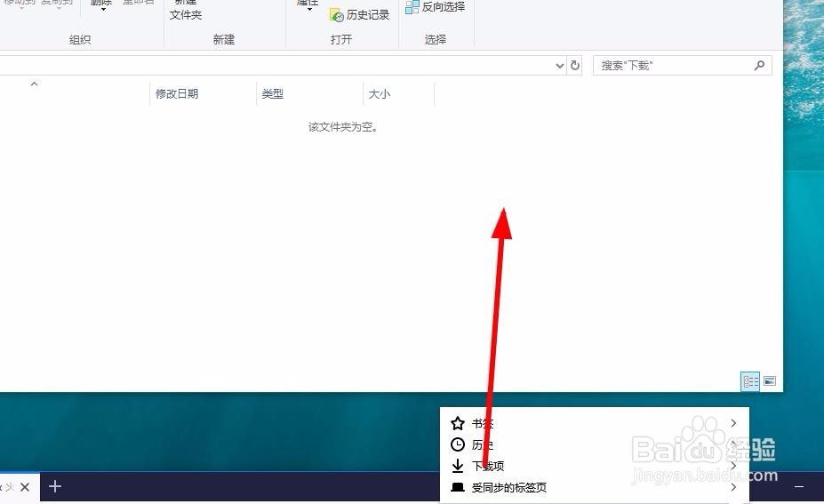This screenshot has width=824, height=504.
Task: Click the 该文件夹为空 empty folder message
Action: tap(342, 126)
